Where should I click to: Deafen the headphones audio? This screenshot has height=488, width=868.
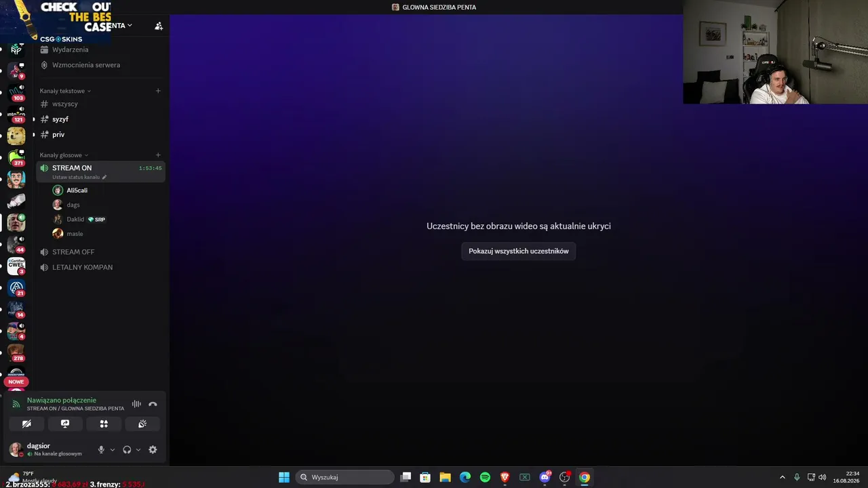coord(127,449)
